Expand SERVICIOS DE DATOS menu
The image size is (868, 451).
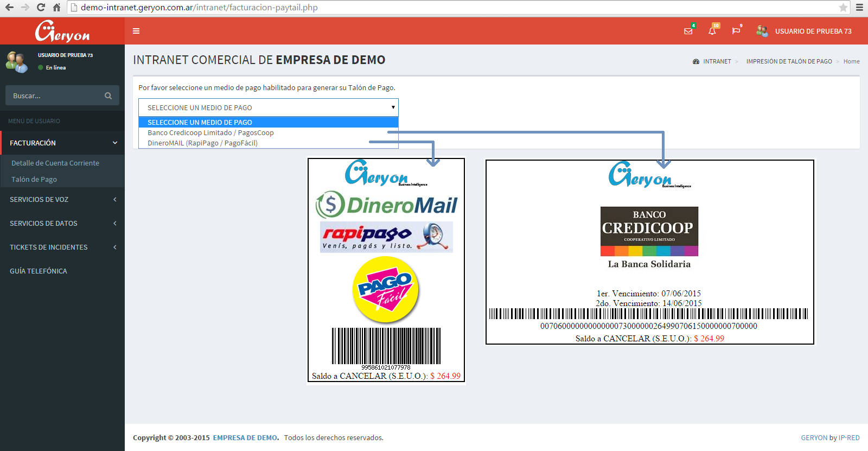(x=62, y=223)
